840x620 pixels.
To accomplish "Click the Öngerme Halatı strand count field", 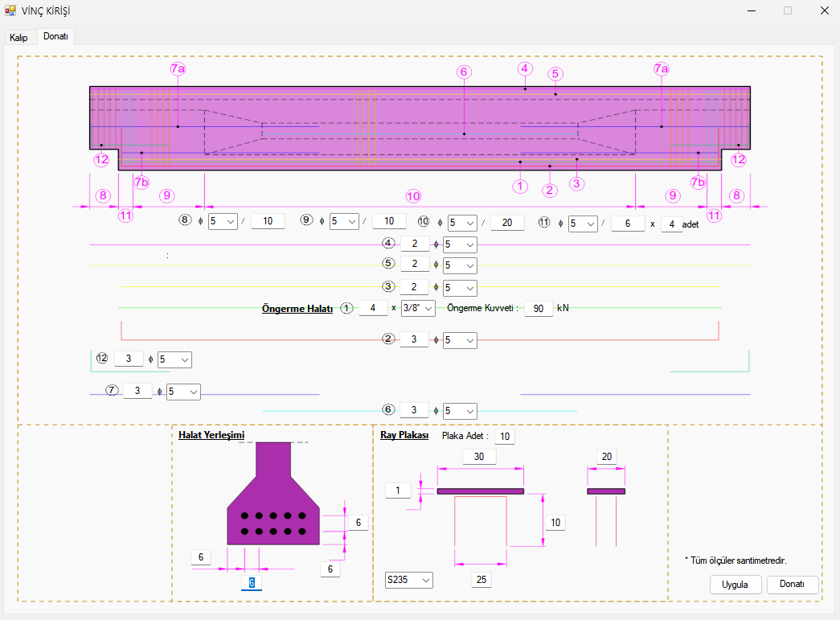I will click(x=372, y=308).
